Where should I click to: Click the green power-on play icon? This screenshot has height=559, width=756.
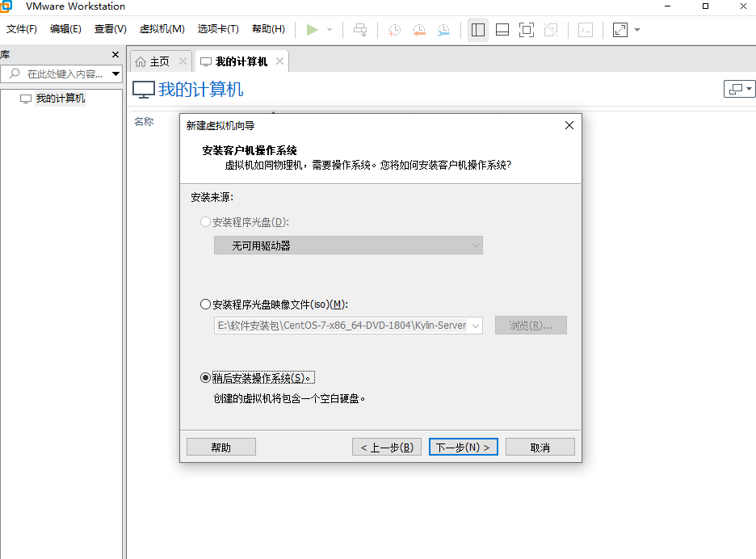click(x=312, y=30)
